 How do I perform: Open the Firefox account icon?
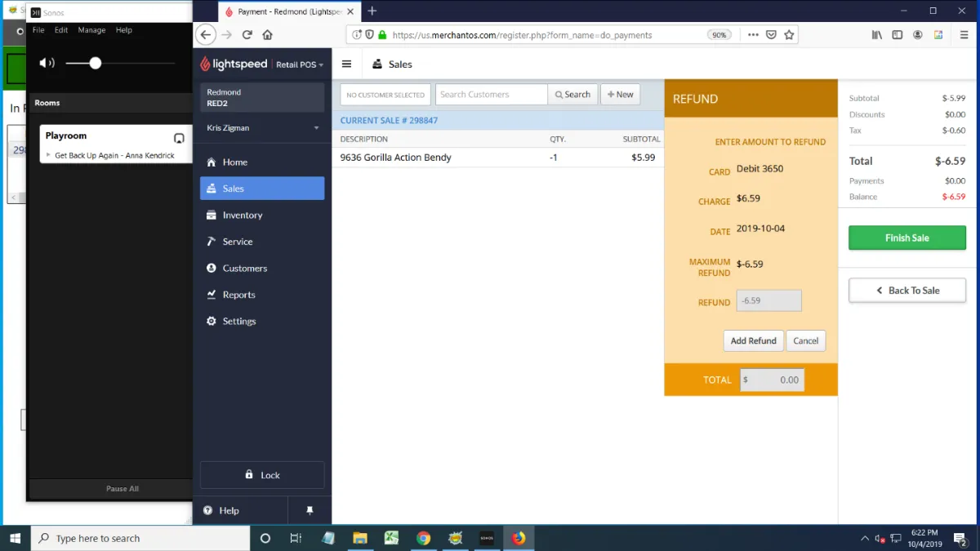(x=918, y=35)
